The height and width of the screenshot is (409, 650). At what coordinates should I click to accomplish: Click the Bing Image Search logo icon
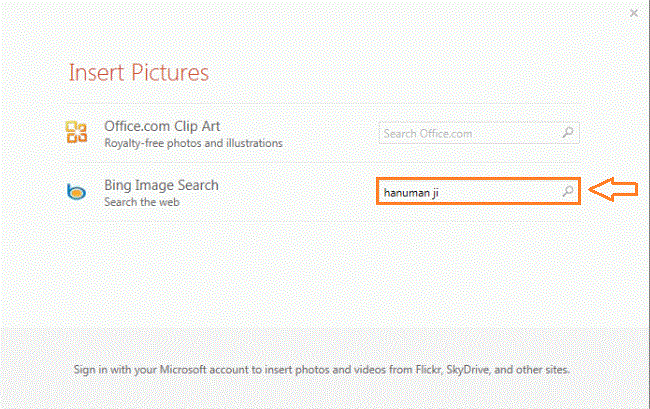76,192
